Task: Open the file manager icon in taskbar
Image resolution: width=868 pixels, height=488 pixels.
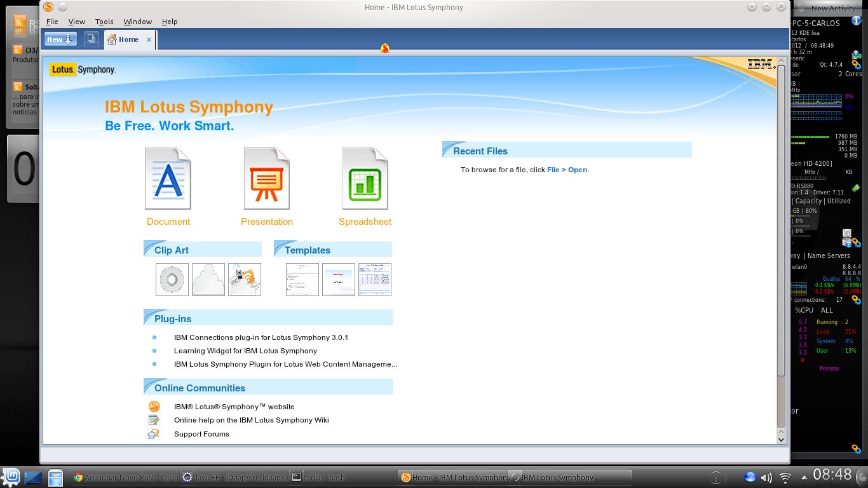Action: [56, 477]
